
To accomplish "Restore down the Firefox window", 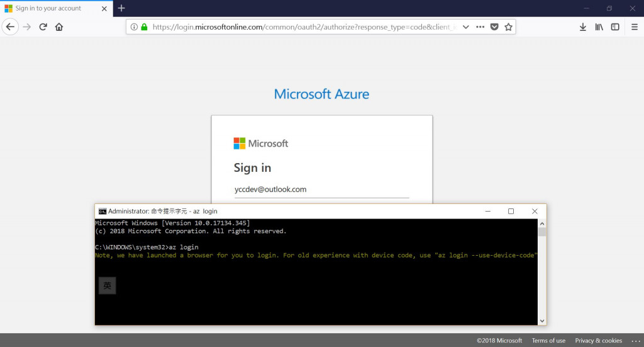I will [609, 8].
